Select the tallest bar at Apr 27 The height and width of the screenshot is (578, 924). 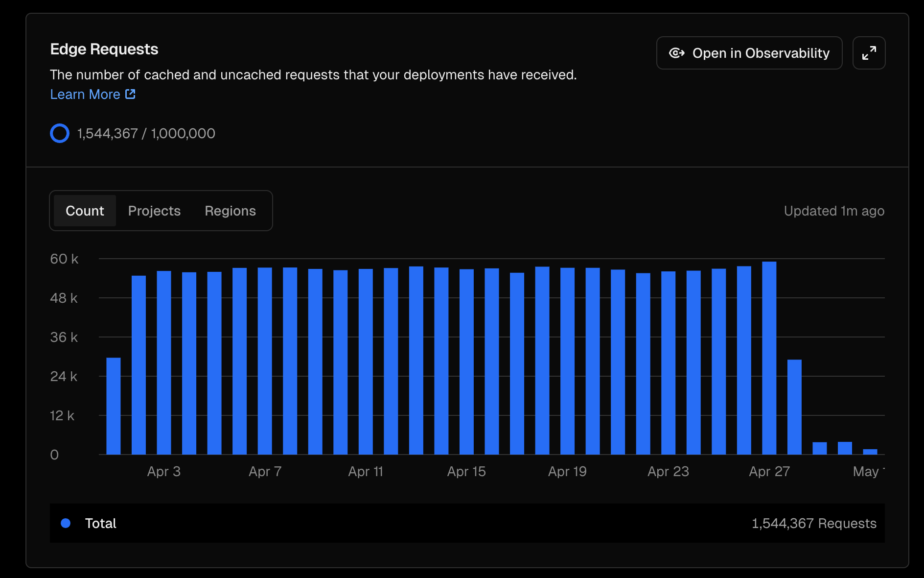click(x=769, y=358)
